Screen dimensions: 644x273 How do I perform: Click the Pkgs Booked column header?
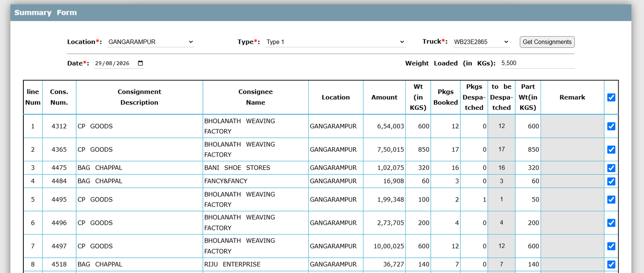coord(446,97)
